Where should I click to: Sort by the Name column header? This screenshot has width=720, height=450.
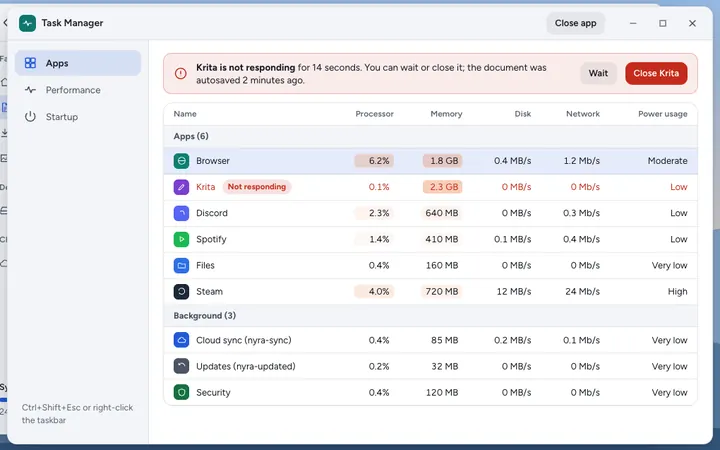pyautogui.click(x=185, y=114)
